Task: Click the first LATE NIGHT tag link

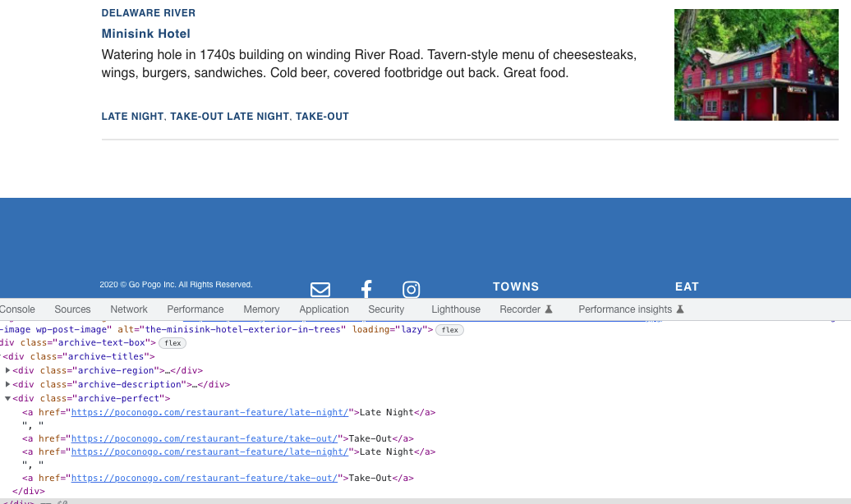Action: click(132, 117)
